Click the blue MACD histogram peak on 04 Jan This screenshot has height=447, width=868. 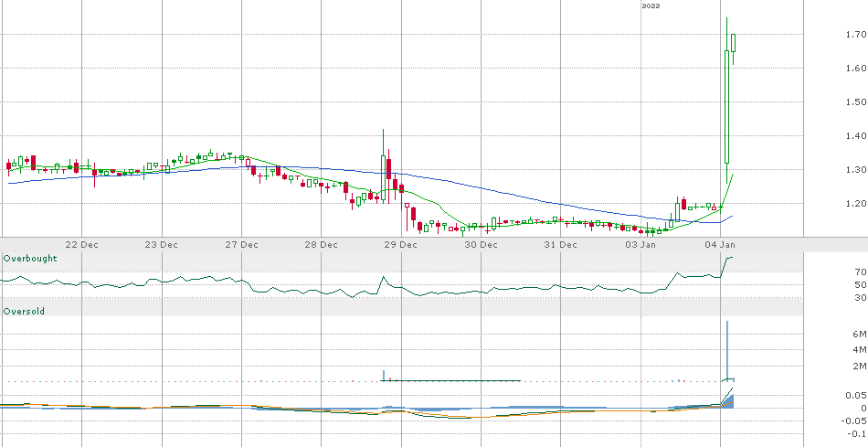[730, 400]
